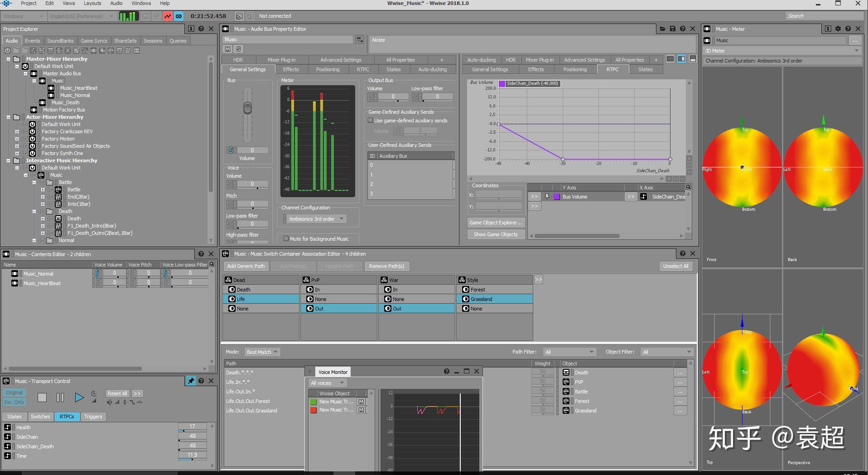
Task: Open the Path Filter dropdown
Action: coord(569,352)
